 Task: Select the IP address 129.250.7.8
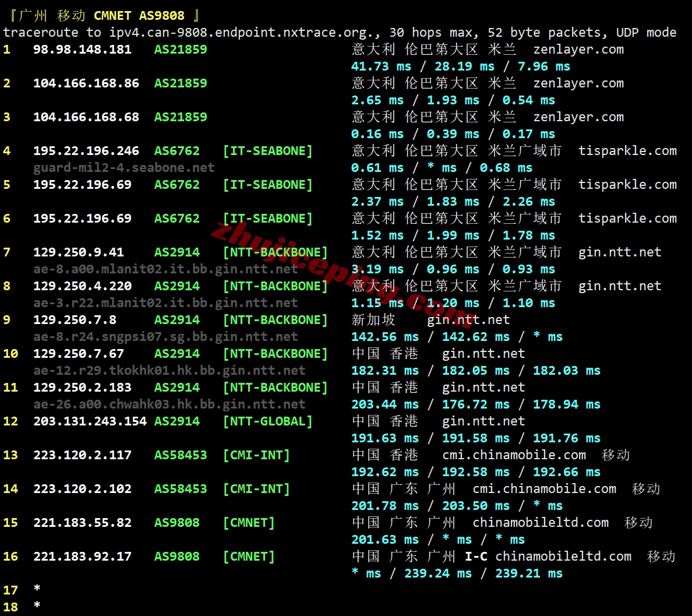pos(75,320)
